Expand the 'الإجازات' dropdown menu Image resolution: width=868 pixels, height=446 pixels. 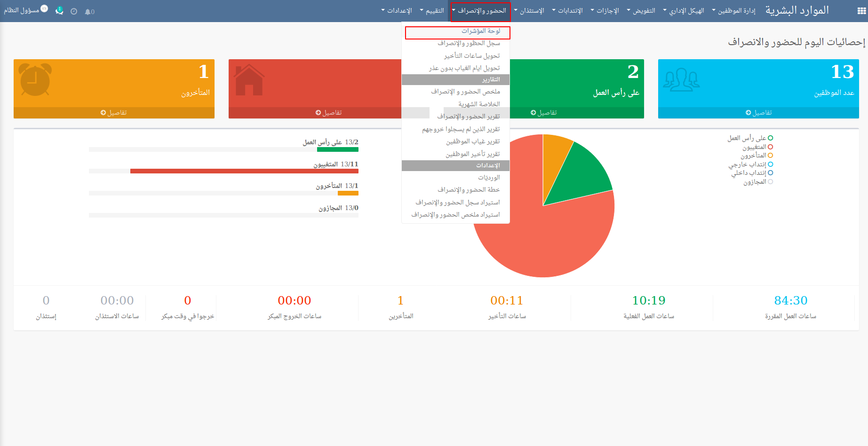pos(605,11)
